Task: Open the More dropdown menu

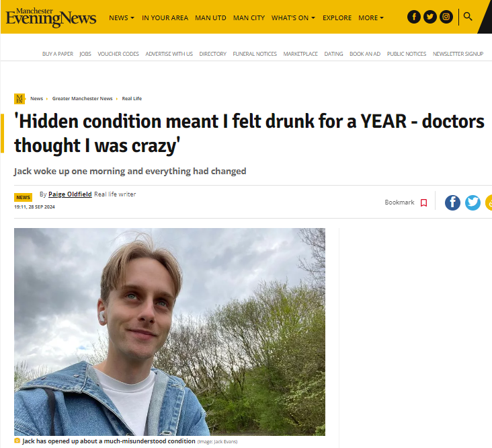Action: click(372, 17)
